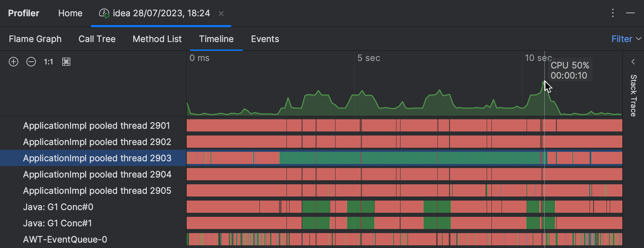Open the Call Tree tab
Viewport: 644px width, 248px height.
[97, 39]
